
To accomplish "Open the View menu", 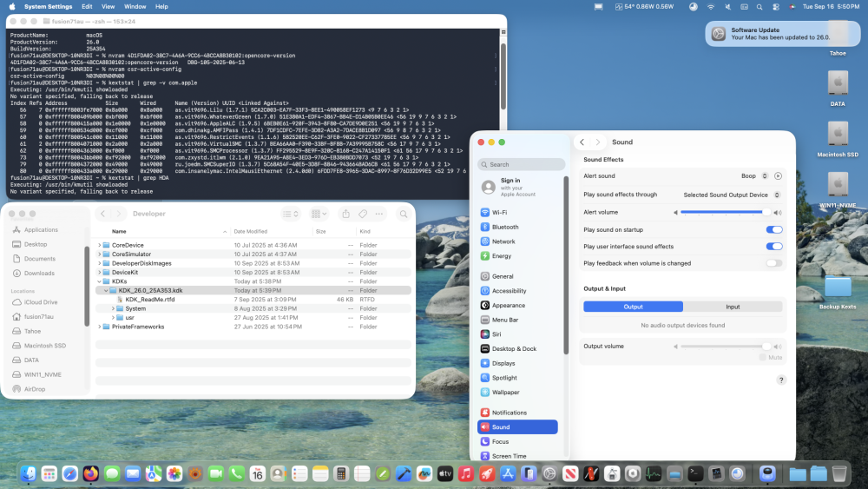I will (x=108, y=7).
